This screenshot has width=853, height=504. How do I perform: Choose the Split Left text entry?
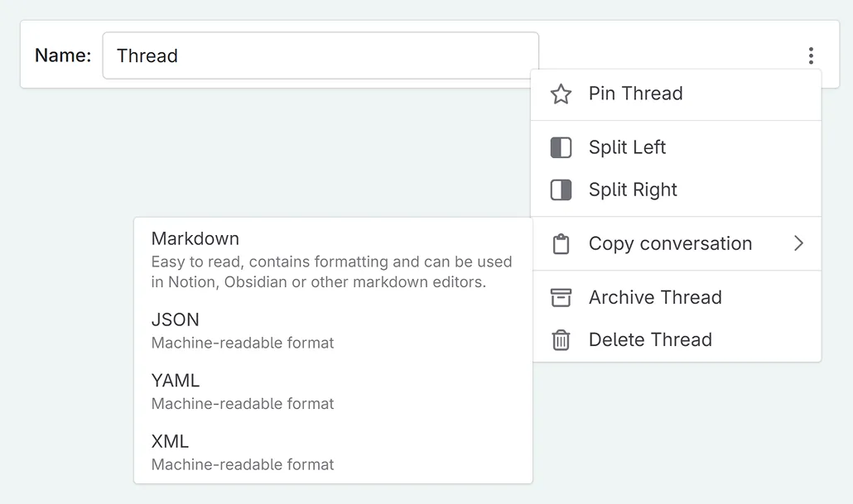627,147
